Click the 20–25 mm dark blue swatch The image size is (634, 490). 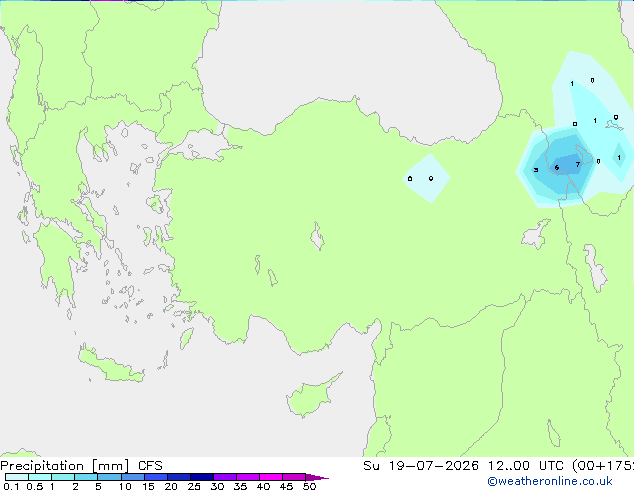[x=179, y=477]
